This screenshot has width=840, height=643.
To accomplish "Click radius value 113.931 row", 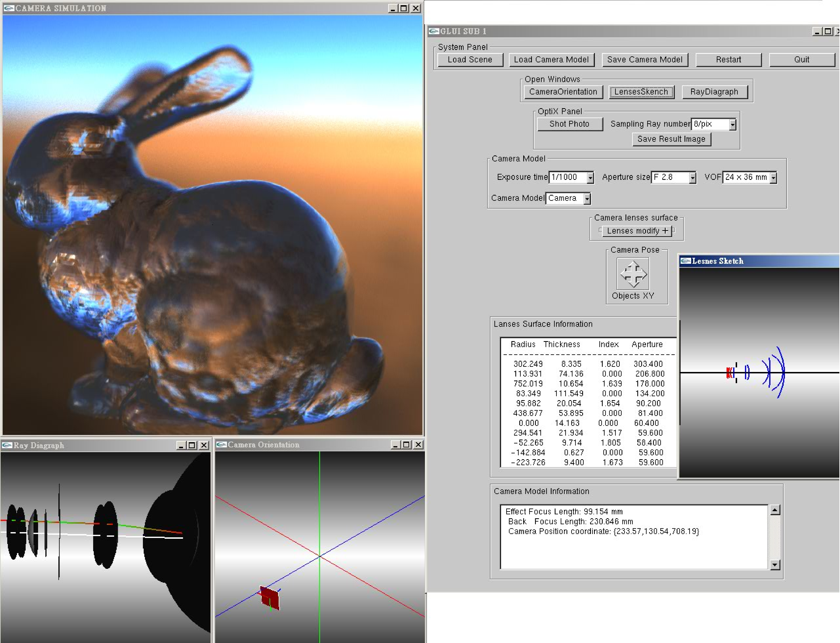I will [x=528, y=374].
